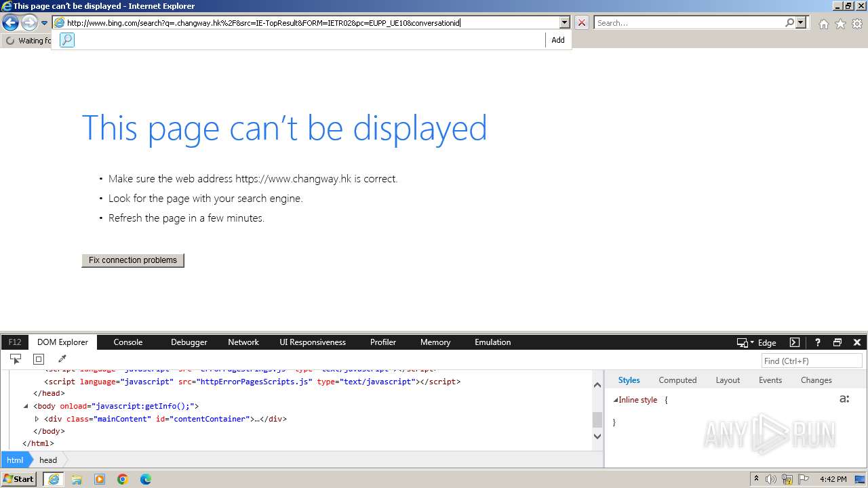Viewport: 868px width, 488px height.
Task: Click the network tray icon
Action: (x=787, y=479)
